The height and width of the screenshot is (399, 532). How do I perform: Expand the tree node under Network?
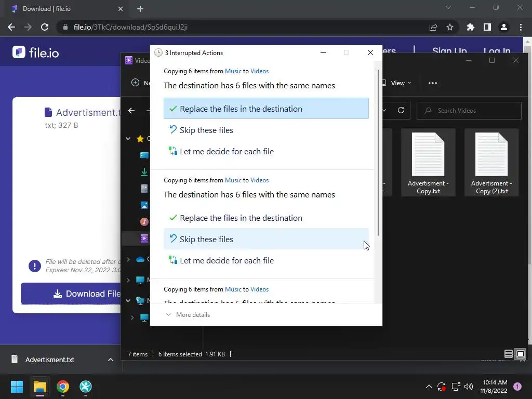[x=132, y=317]
